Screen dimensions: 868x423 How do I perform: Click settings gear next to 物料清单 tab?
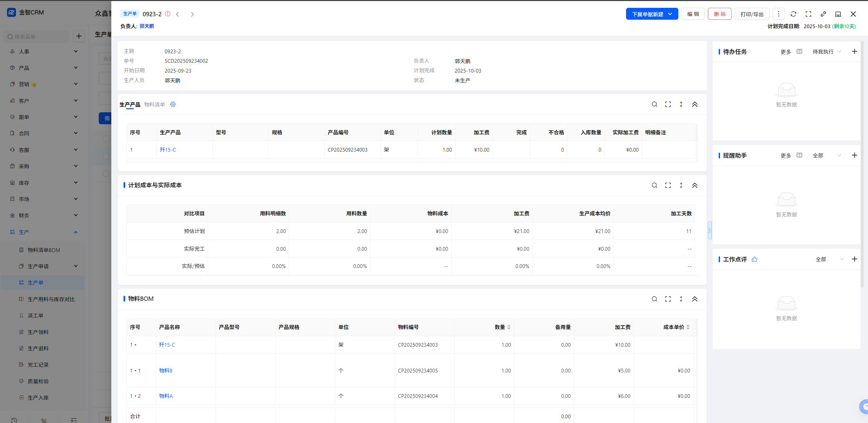click(x=173, y=104)
